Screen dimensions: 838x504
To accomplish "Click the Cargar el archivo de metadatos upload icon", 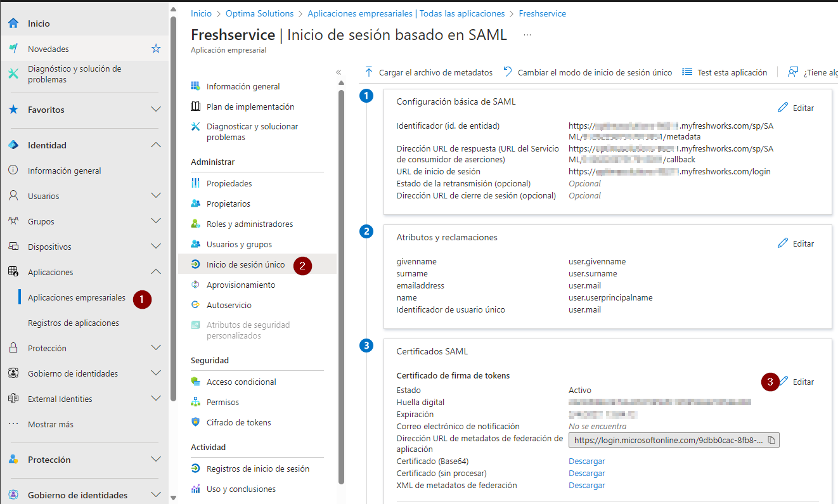I will pyautogui.click(x=369, y=72).
